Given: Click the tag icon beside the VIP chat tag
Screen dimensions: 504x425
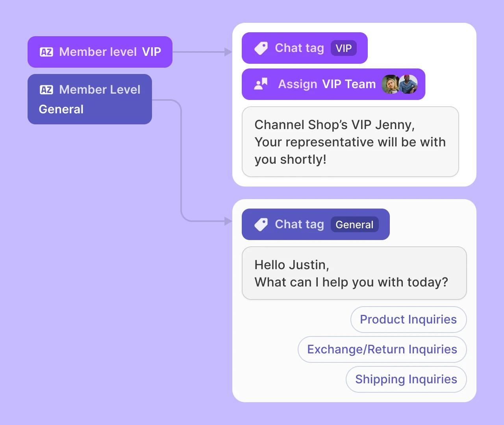Looking at the screenshot, I should pyautogui.click(x=261, y=48).
